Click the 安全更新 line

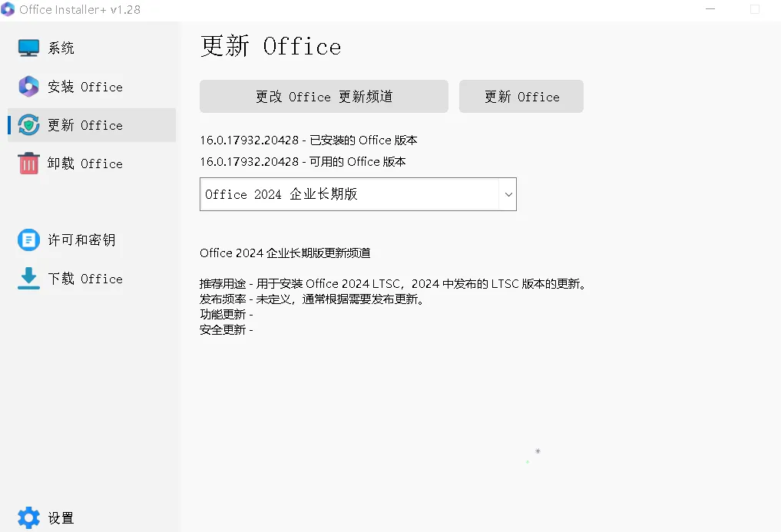(226, 330)
